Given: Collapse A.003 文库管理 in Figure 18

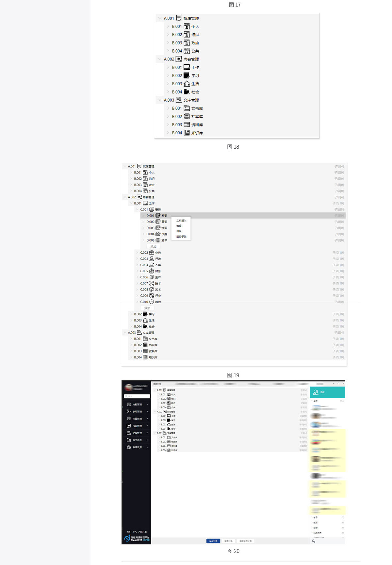Looking at the screenshot, I should (160, 100).
